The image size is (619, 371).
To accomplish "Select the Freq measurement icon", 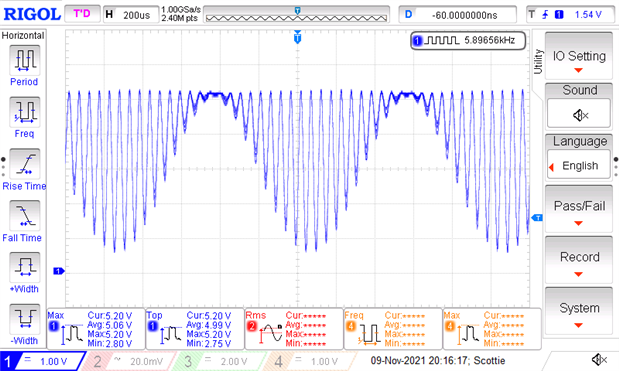I will 24,112.
